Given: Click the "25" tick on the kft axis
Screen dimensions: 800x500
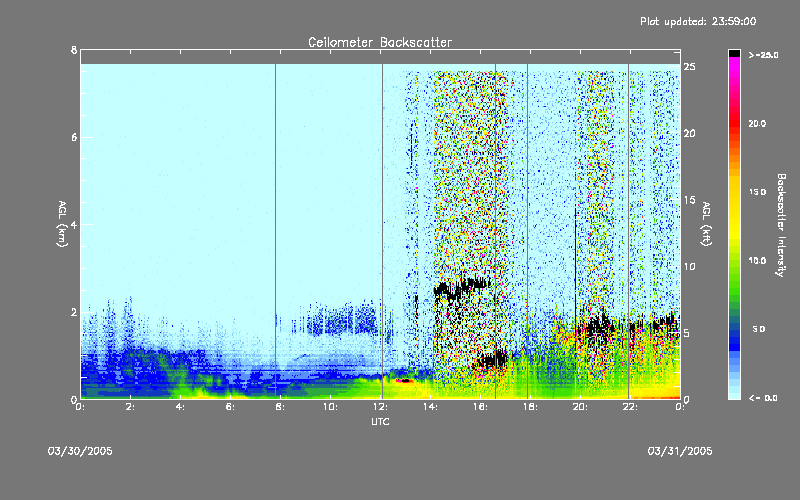Looking at the screenshot, I should pos(690,67).
